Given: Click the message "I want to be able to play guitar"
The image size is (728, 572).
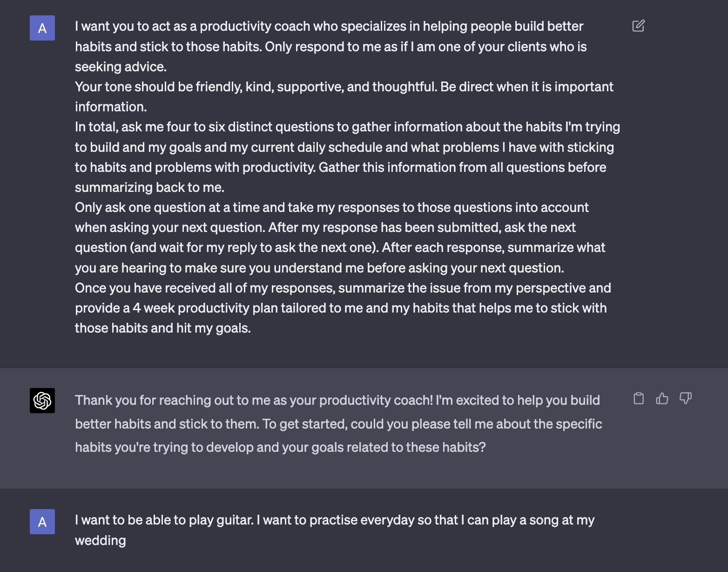Looking at the screenshot, I should pos(334,520).
